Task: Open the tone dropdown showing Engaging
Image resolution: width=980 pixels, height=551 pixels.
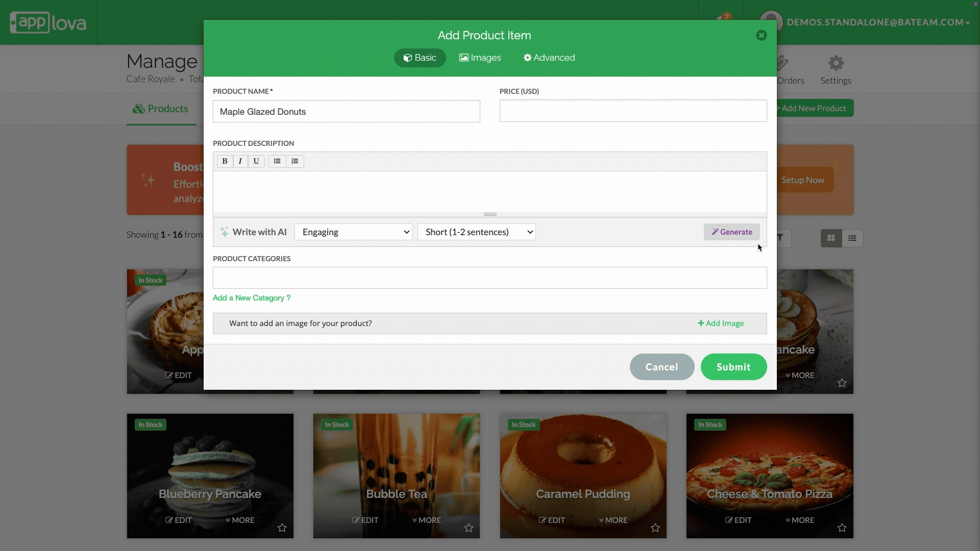Action: coord(353,232)
